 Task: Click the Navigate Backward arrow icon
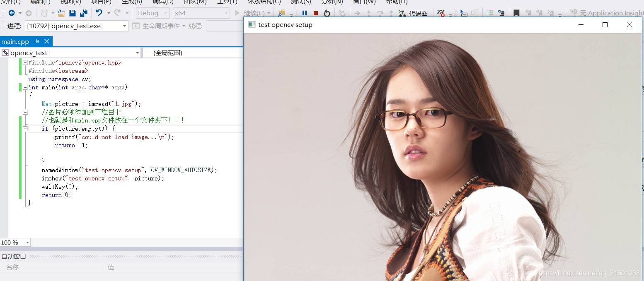[12, 13]
